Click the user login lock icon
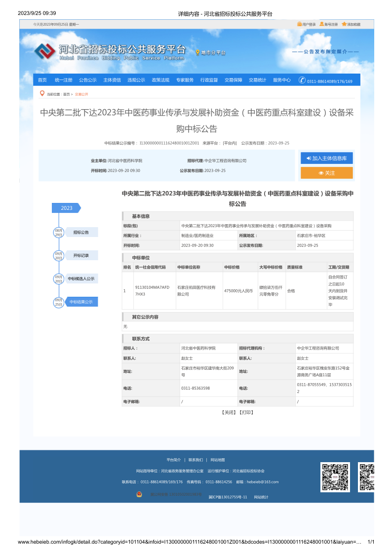 [x=299, y=24]
